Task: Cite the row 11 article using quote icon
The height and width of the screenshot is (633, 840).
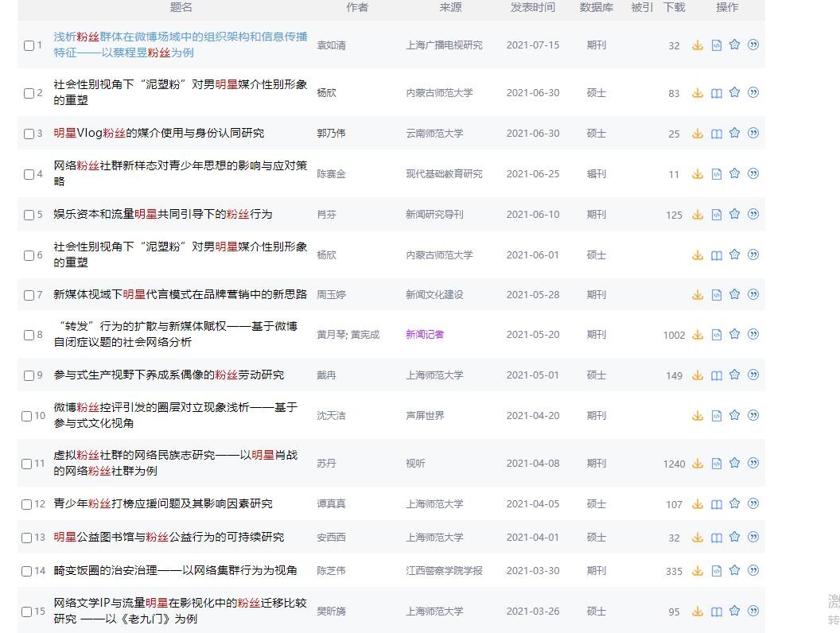Action: 752,463
